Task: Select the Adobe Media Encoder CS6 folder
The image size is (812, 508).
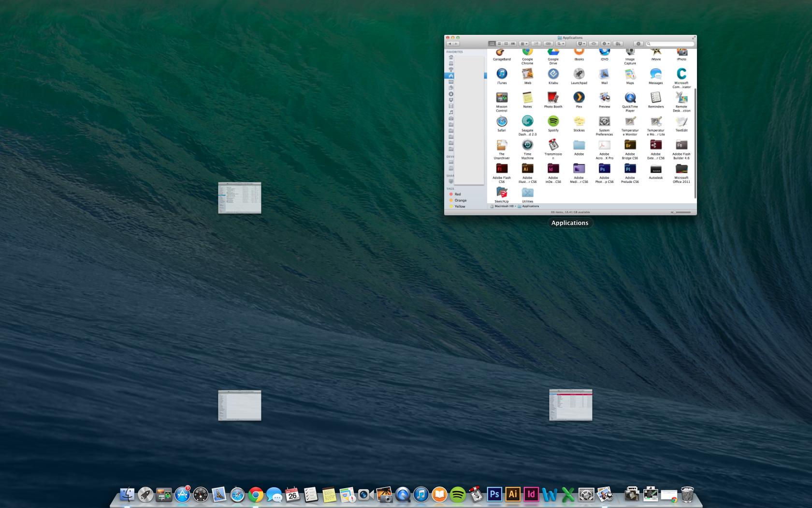Action: click(579, 169)
